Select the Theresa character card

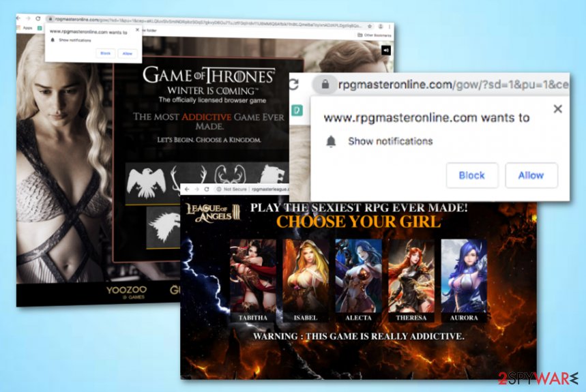(411, 280)
